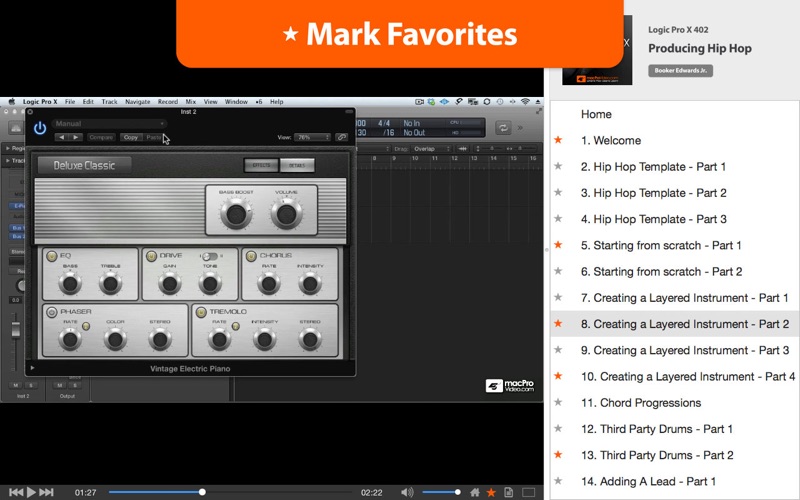
Task: Open the File menu
Action: pyautogui.click(x=70, y=102)
